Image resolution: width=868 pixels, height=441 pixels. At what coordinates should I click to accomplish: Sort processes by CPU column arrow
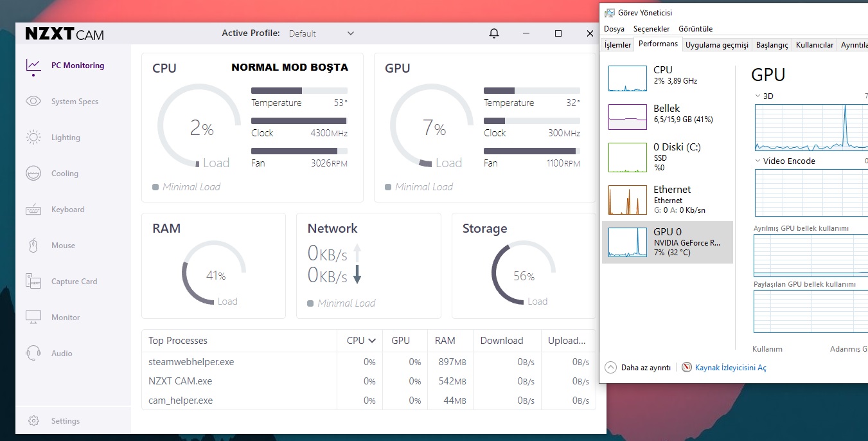coord(372,341)
